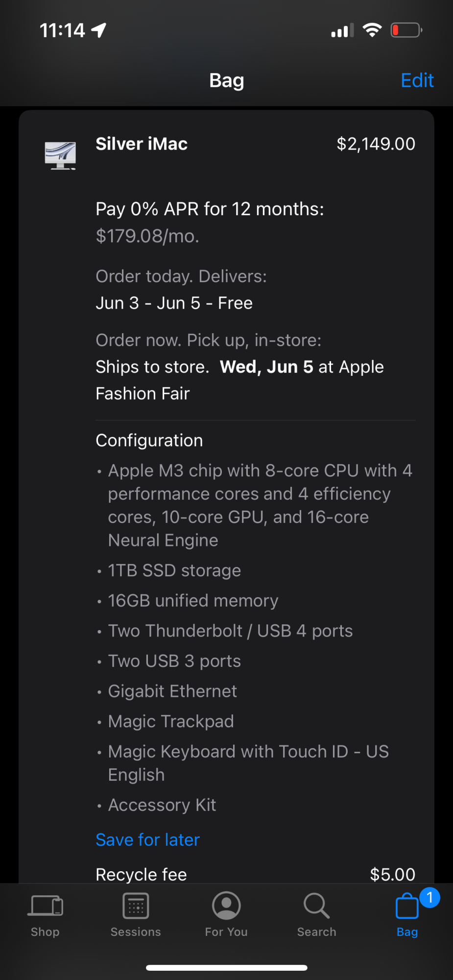Tap the Recycle fee row

(255, 874)
